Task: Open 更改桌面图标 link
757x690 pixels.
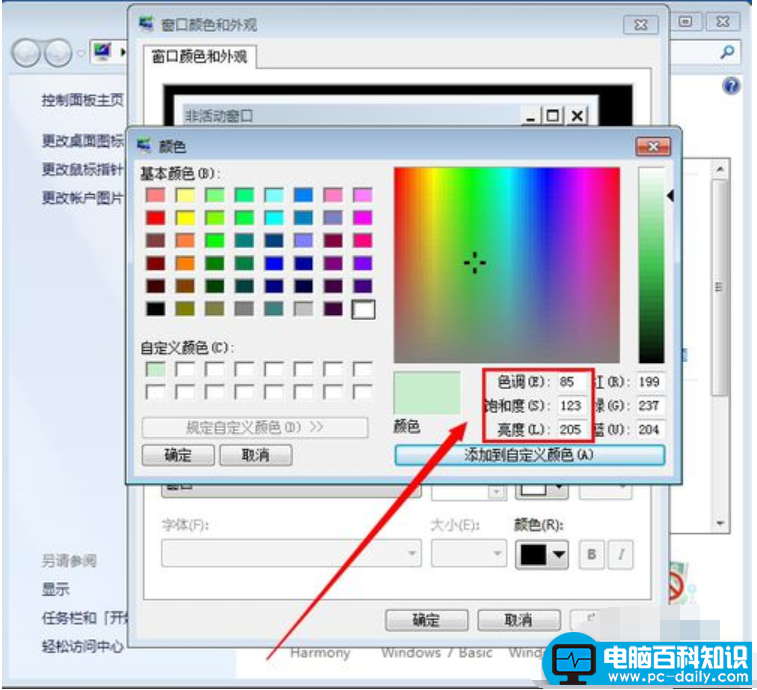Action: click(x=83, y=141)
